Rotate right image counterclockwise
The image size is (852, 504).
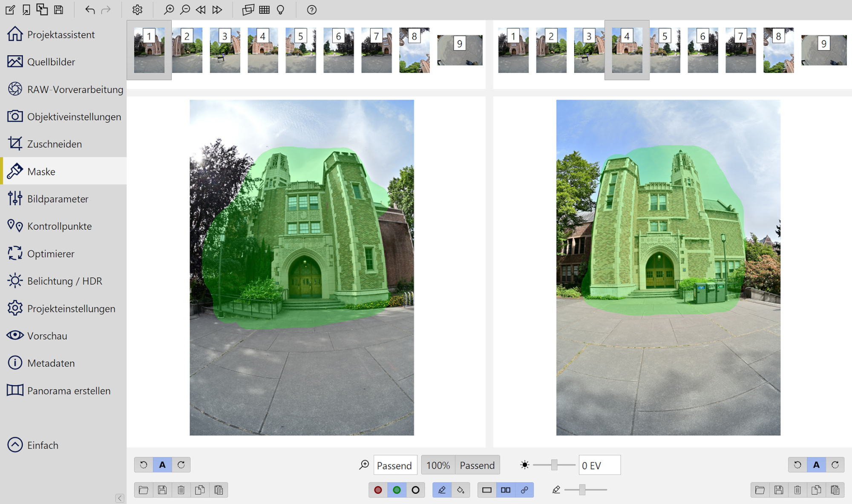[797, 465]
